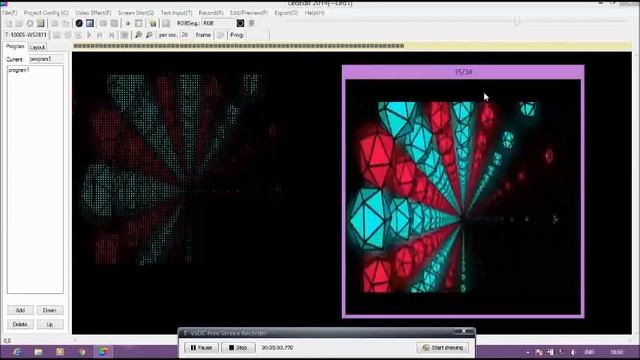
Task: Open Internet Explorer from the taskbar
Action: coord(17,352)
